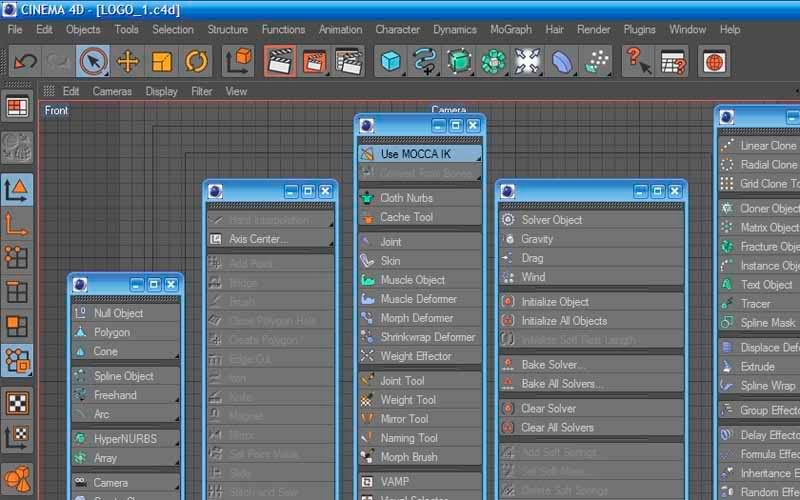
Task: Click Bake Solver entry
Action: coord(591,365)
